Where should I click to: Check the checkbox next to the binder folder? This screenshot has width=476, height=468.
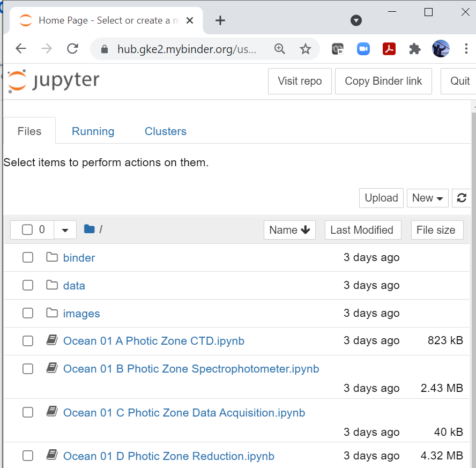click(x=28, y=257)
